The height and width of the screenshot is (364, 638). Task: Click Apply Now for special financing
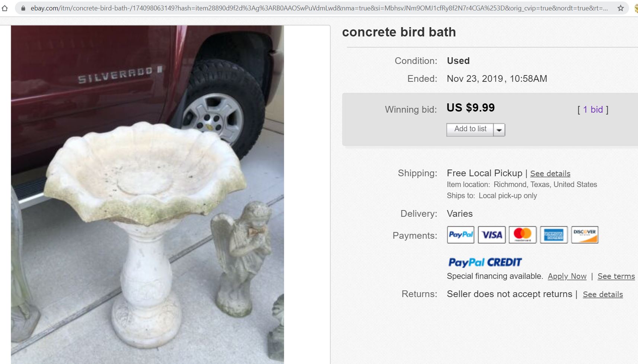pyautogui.click(x=567, y=276)
